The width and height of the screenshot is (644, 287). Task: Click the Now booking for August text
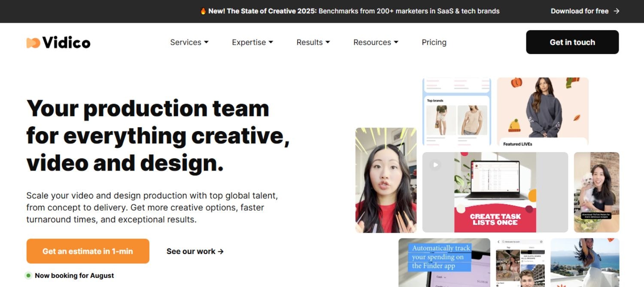(74, 275)
